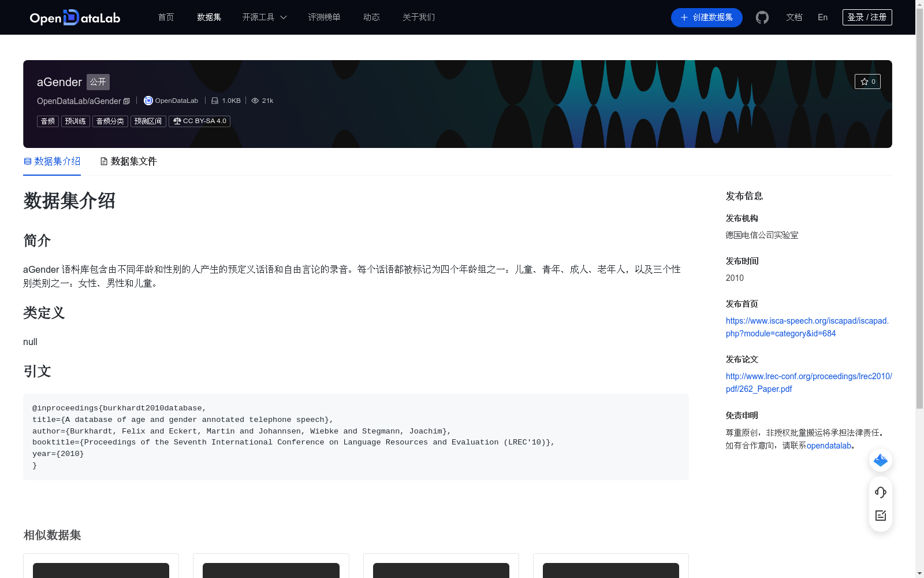Open the OpenDataLab logo homepage
The image size is (924, 578).
point(75,17)
